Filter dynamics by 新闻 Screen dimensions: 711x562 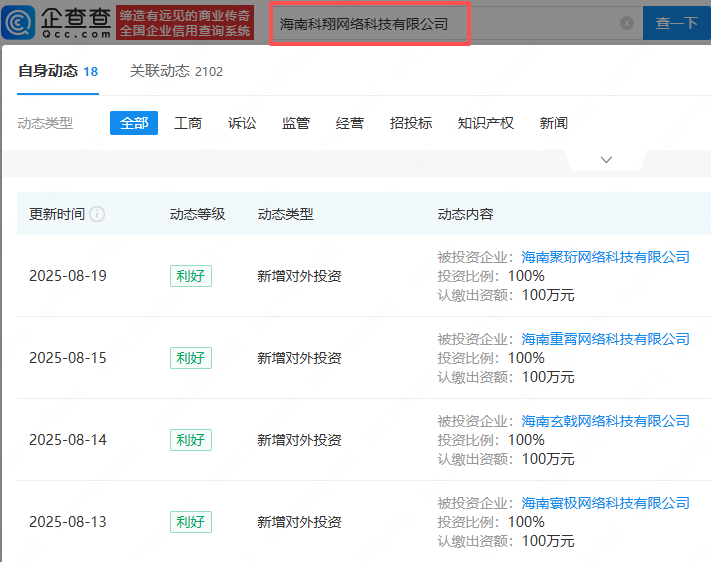(x=554, y=123)
